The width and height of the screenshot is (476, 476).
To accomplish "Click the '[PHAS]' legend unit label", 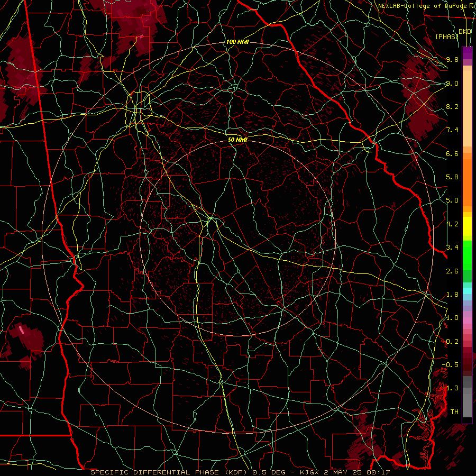I will (447, 36).
